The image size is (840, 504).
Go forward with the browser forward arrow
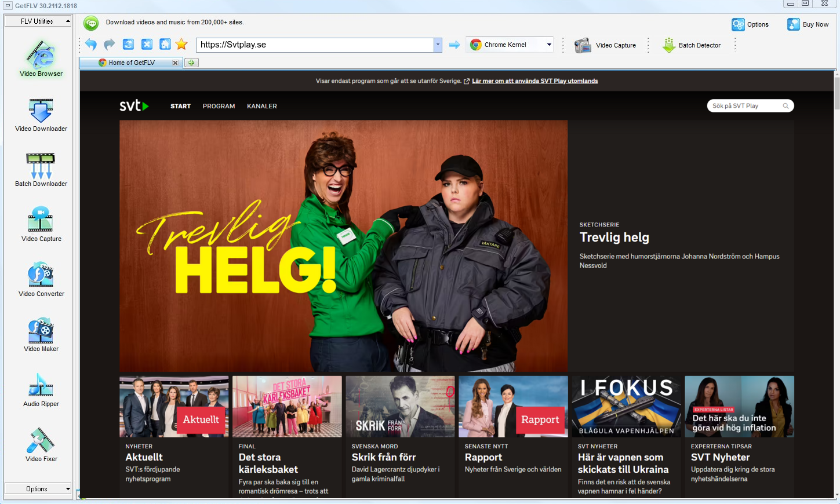pos(109,45)
